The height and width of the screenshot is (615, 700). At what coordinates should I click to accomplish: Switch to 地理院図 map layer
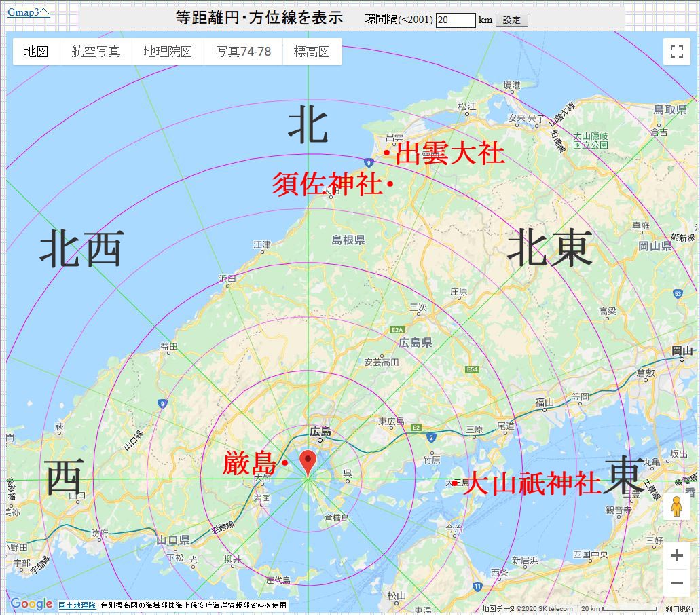tap(168, 52)
